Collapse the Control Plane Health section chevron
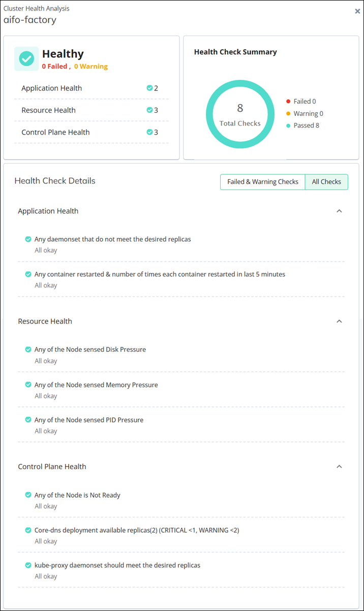The height and width of the screenshot is (611, 364). click(x=339, y=466)
